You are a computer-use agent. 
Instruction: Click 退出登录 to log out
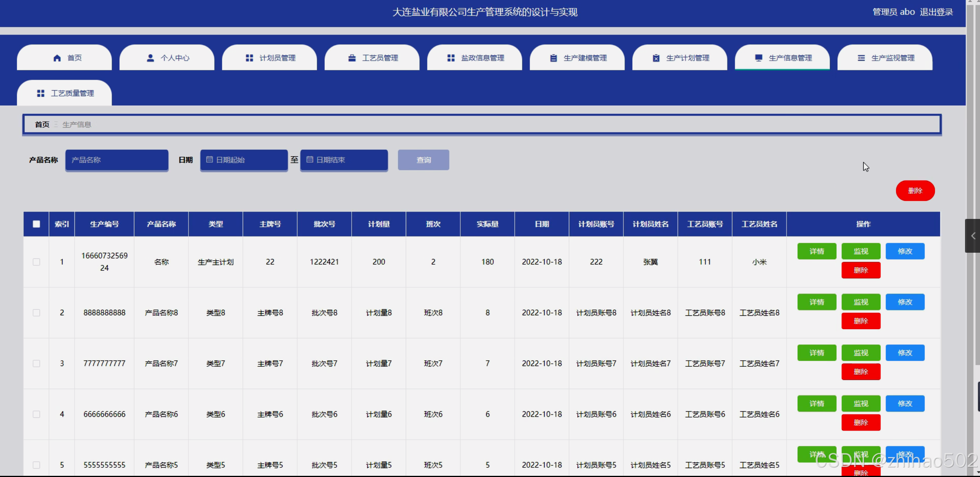(936, 12)
